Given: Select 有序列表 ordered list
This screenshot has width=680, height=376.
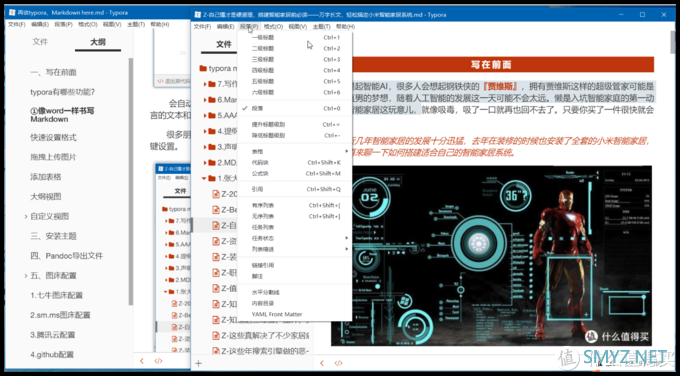Looking at the screenshot, I should (295, 206).
